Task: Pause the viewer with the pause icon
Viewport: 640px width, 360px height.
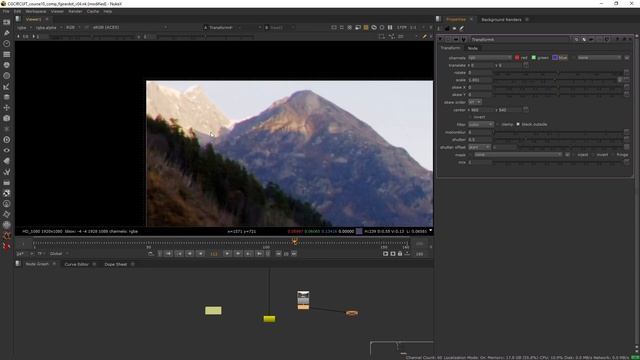Action: 390,27
